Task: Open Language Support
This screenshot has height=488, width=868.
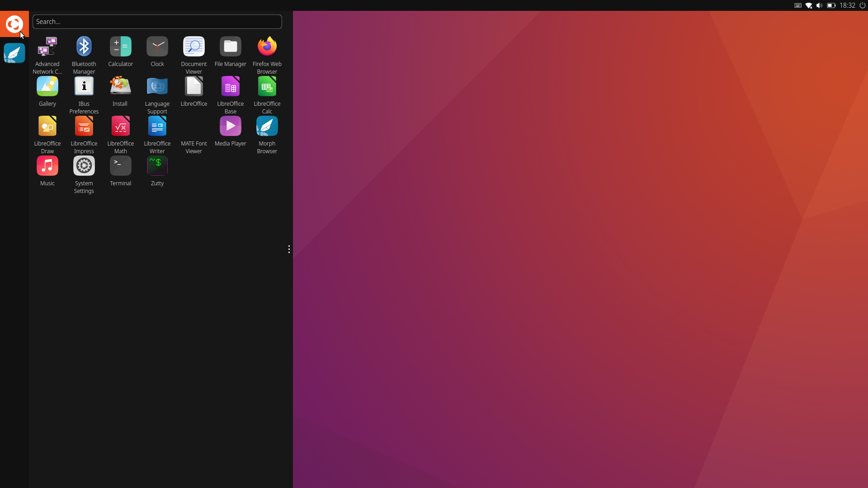Action: (157, 95)
